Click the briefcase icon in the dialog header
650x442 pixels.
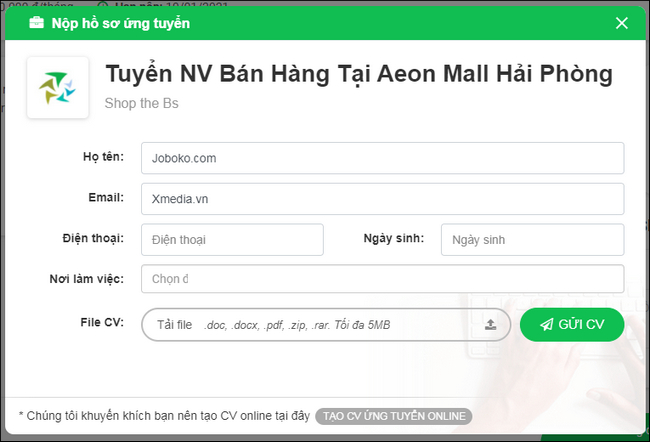[36, 23]
